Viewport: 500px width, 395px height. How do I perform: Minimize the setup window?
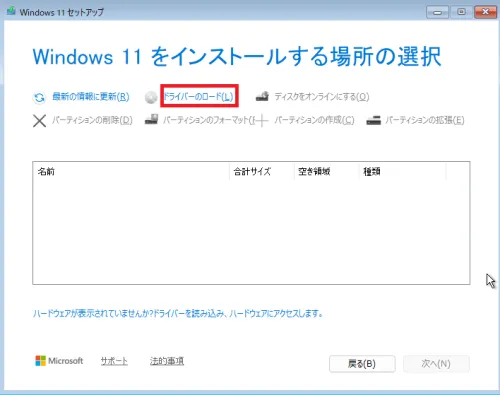coord(437,12)
